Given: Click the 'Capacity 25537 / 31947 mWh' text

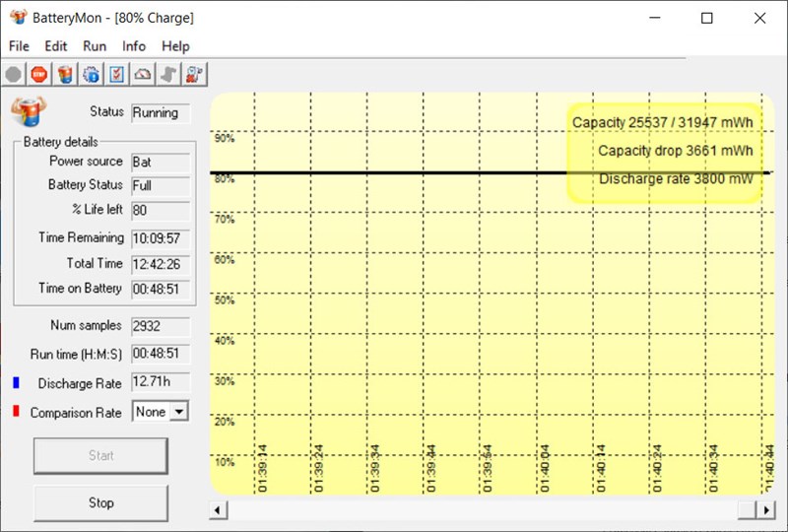Looking at the screenshot, I should pyautogui.click(x=662, y=123).
